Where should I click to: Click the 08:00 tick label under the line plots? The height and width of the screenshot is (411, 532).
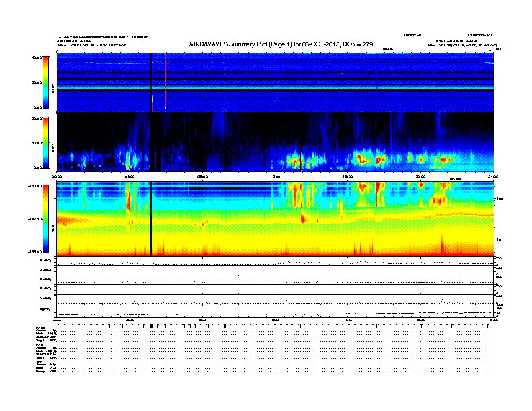(x=203, y=320)
